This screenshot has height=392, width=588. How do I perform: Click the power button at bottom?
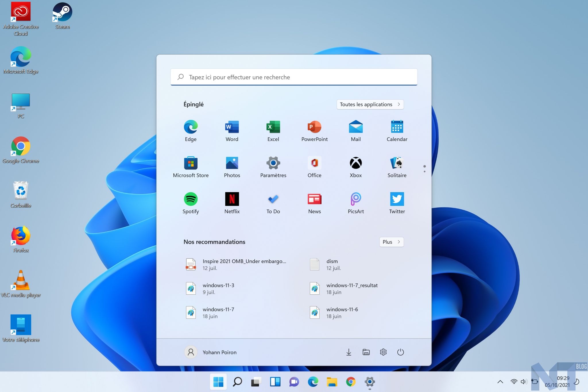pos(400,352)
